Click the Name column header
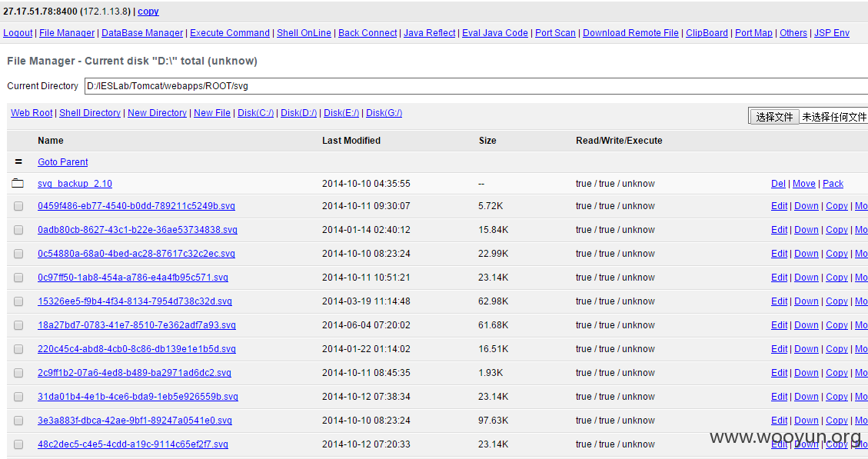The height and width of the screenshot is (459, 868). [51, 140]
